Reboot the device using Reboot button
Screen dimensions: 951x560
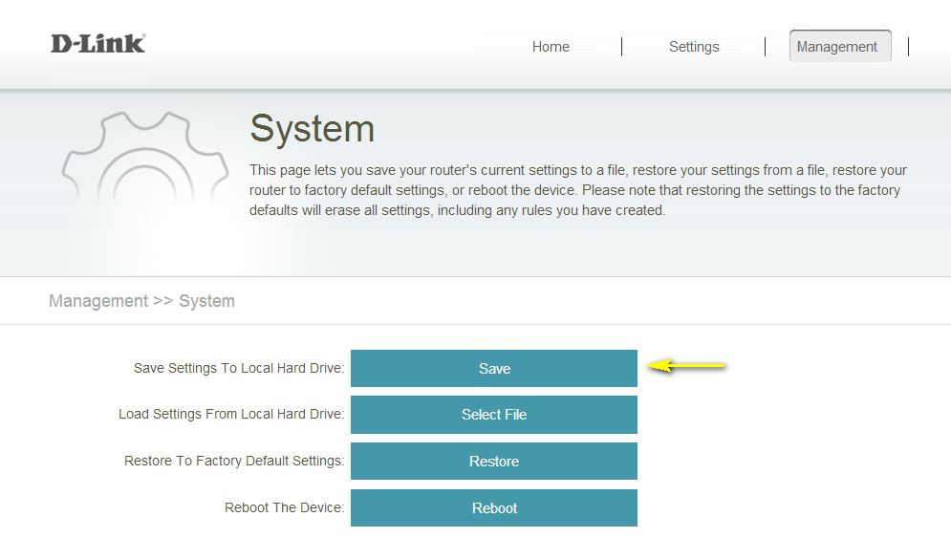[x=494, y=508]
